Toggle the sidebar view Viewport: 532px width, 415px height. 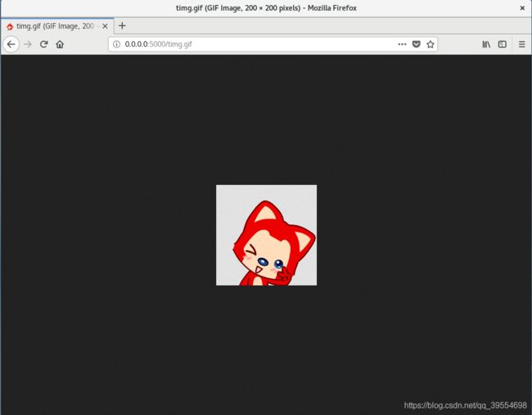(x=503, y=44)
